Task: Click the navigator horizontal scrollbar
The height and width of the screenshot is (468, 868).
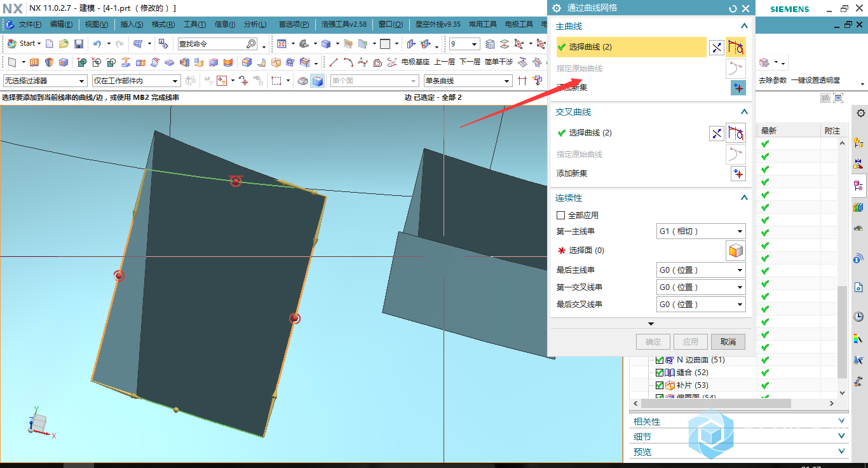Action: (x=715, y=404)
